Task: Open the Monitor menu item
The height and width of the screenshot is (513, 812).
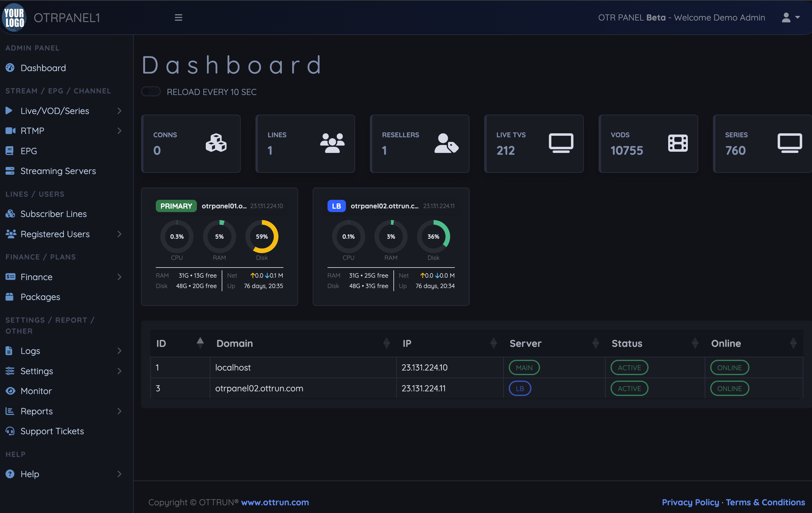Action: pyautogui.click(x=36, y=391)
